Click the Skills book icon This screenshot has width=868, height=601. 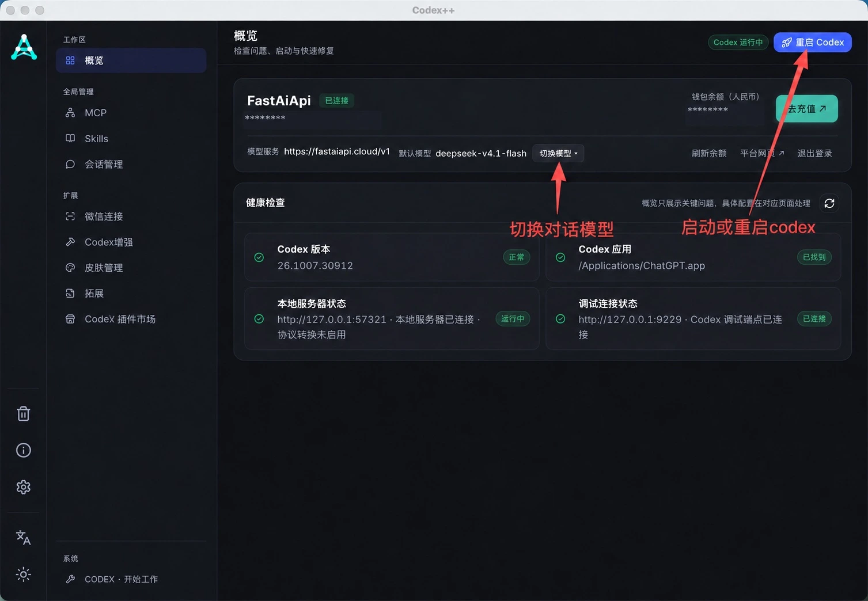70,138
